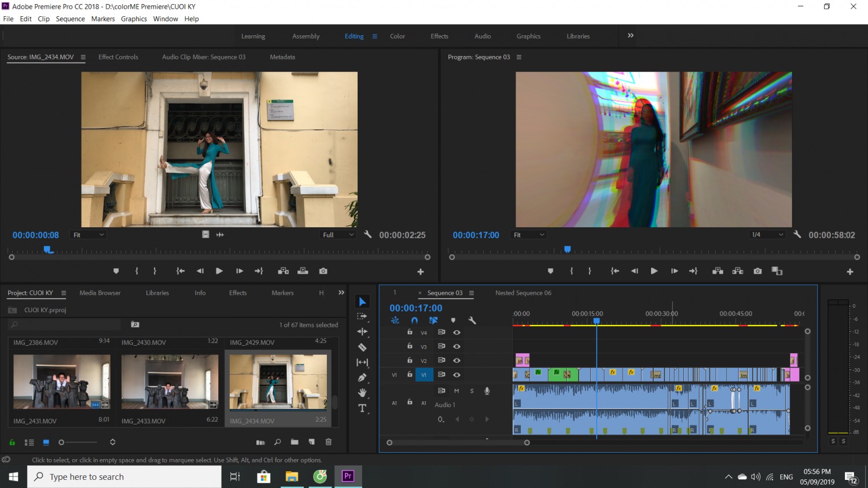Open the Sequence menu
Viewport: 868px width, 488px height.
(70, 19)
